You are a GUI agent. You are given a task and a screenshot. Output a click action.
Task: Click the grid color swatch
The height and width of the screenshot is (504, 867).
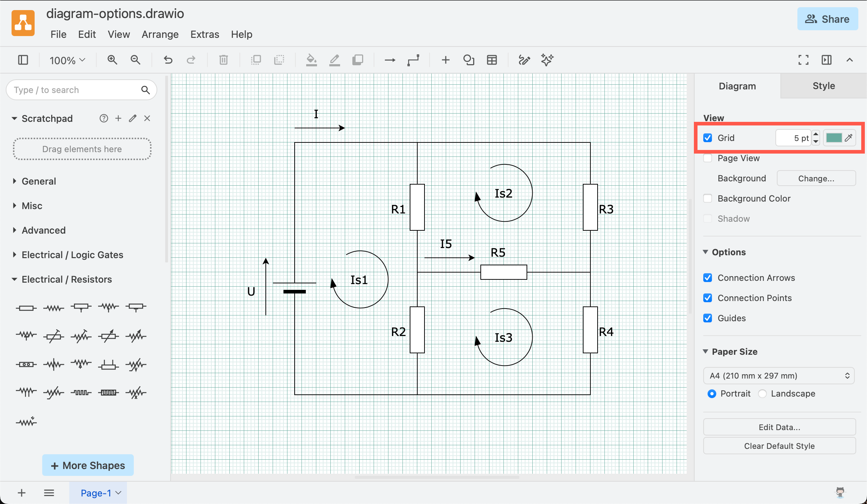[834, 138]
